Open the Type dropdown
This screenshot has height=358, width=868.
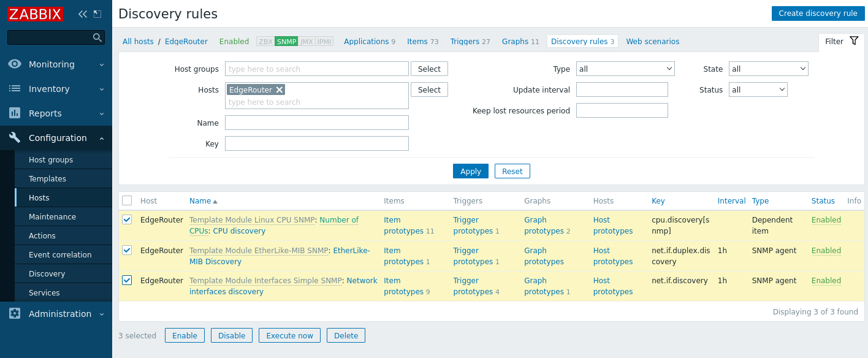625,69
